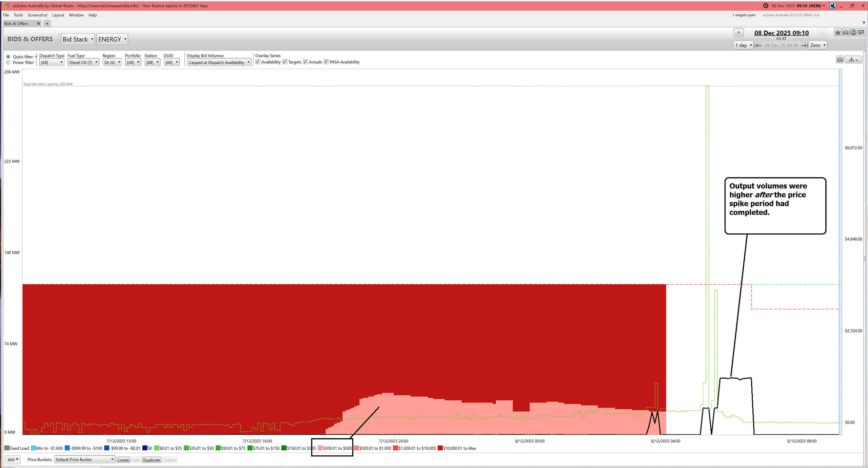Screen dimensions: 868x468
Task: Click the RRP button
Action: (x=13, y=460)
